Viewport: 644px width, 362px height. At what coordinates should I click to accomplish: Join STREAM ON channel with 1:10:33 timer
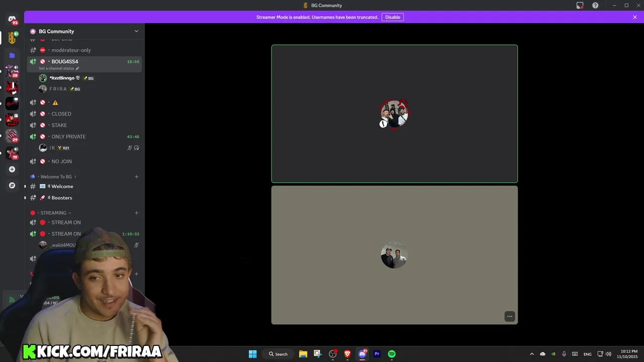point(84,234)
